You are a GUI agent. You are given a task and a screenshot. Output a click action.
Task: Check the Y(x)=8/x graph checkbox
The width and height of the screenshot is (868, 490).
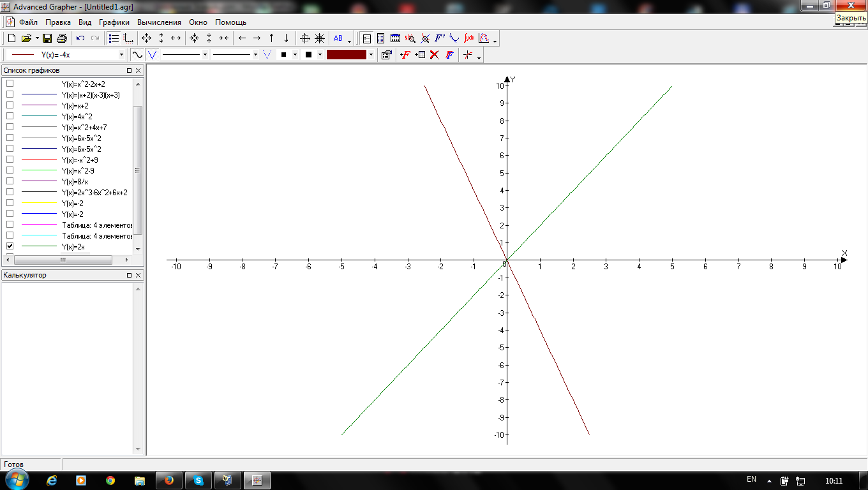(10, 181)
